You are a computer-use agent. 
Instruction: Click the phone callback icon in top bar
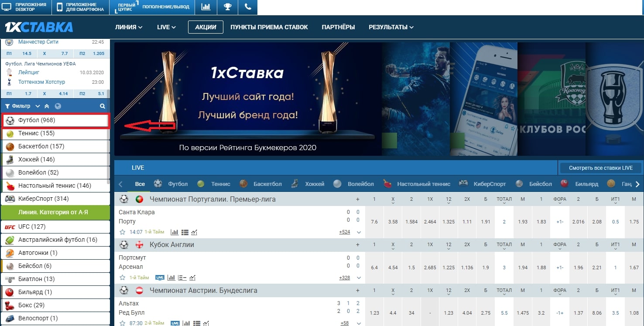point(248,7)
